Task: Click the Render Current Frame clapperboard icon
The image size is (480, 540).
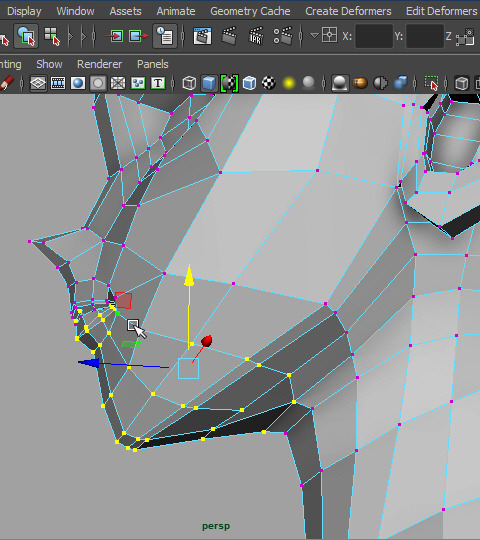Action: [229, 36]
